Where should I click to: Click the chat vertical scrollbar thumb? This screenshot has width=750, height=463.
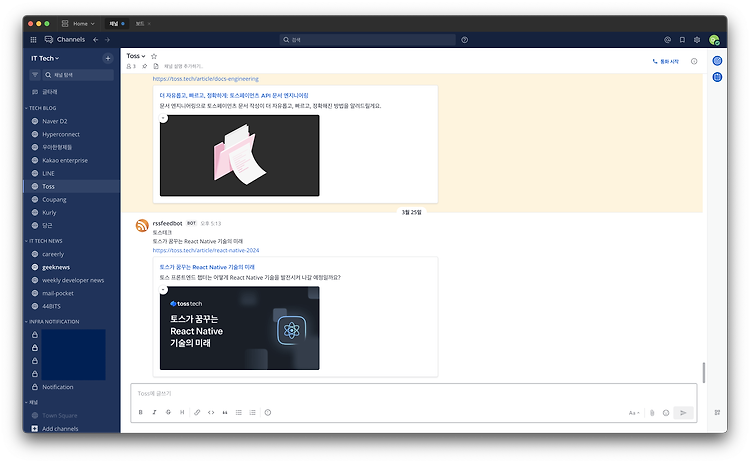704,373
